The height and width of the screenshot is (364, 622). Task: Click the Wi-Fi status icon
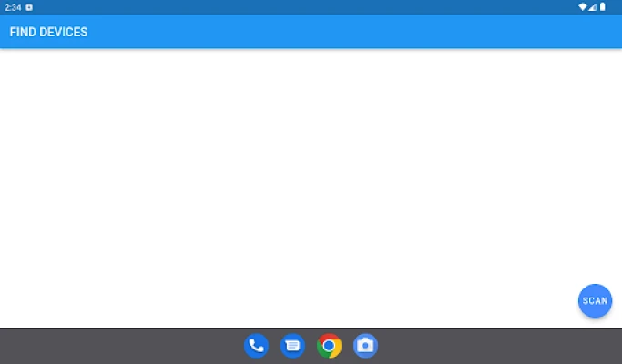582,7
